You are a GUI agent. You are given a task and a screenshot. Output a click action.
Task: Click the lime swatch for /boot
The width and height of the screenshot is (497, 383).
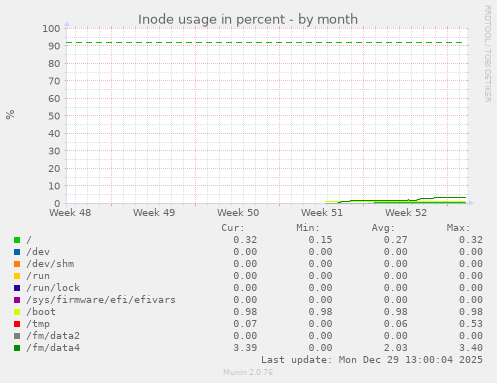17,312
